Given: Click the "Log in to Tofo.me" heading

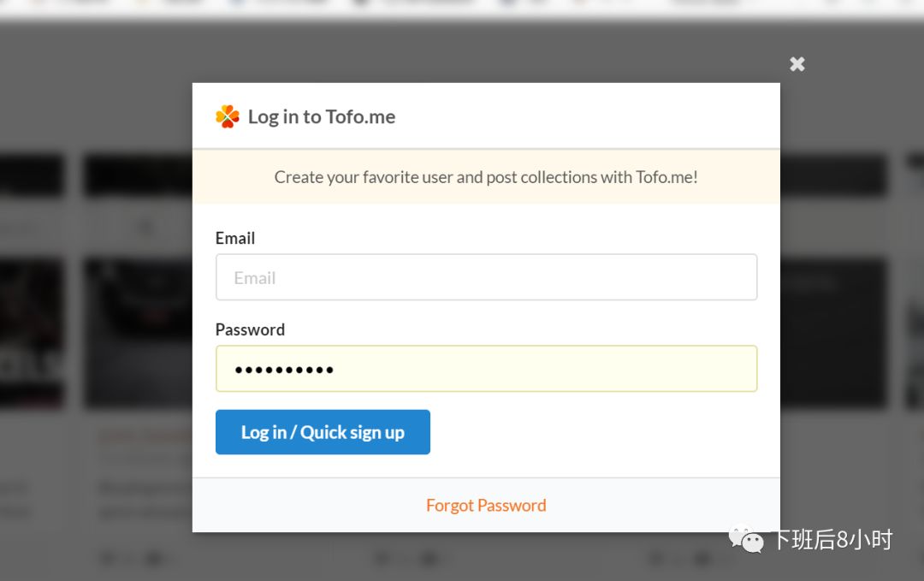Looking at the screenshot, I should point(322,117).
